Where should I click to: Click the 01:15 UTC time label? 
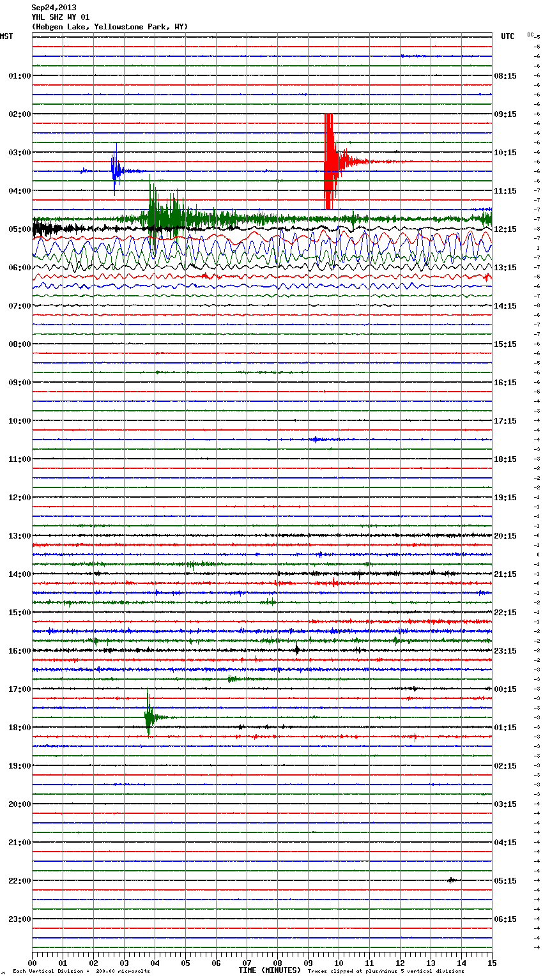[505, 728]
